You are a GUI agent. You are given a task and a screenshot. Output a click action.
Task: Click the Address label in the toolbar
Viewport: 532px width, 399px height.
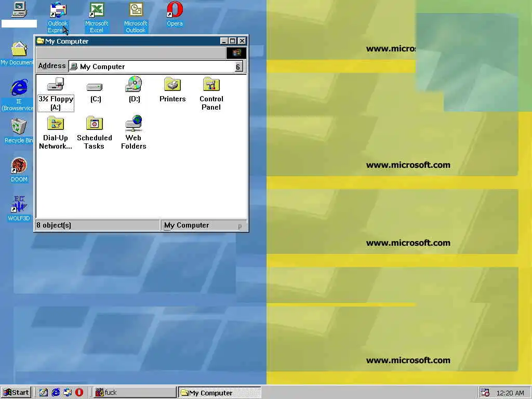(x=52, y=66)
